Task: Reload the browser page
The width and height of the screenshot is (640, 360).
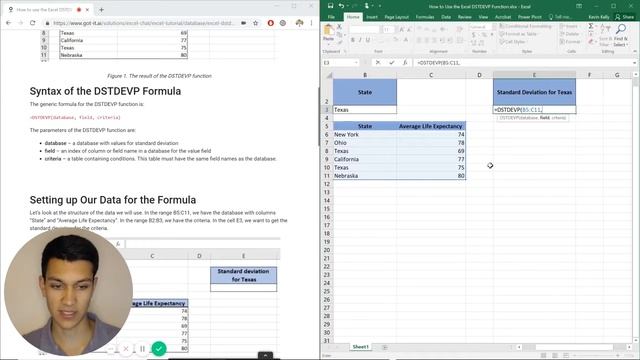Action: pyautogui.click(x=33, y=23)
